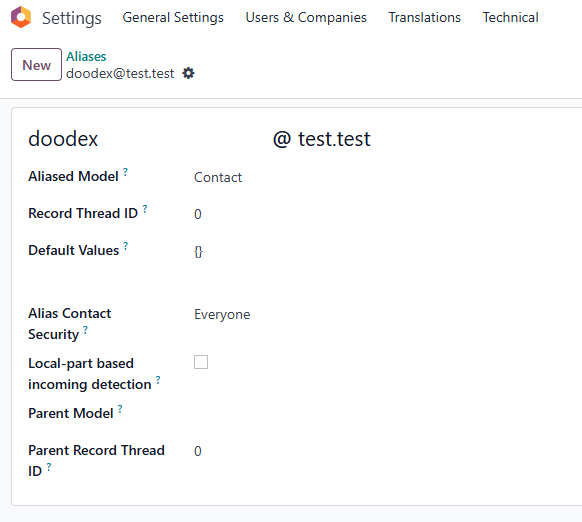Open the gear actions menu beside doodex@test.test
This screenshot has height=522, width=582.
point(188,73)
